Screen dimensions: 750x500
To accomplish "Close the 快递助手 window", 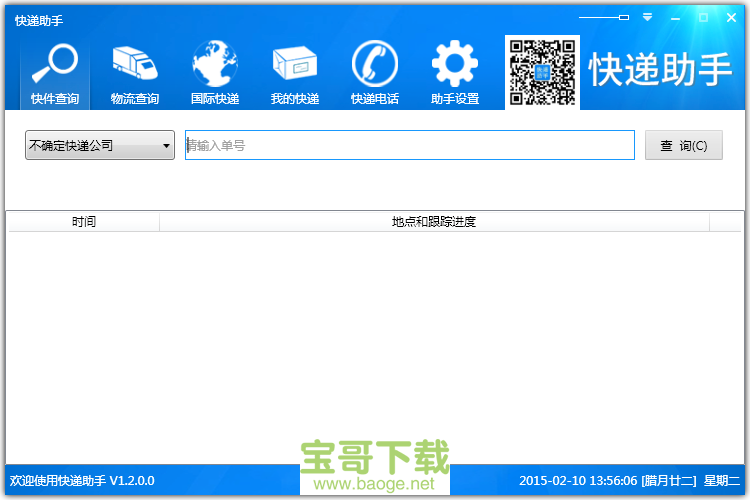I will (731, 18).
